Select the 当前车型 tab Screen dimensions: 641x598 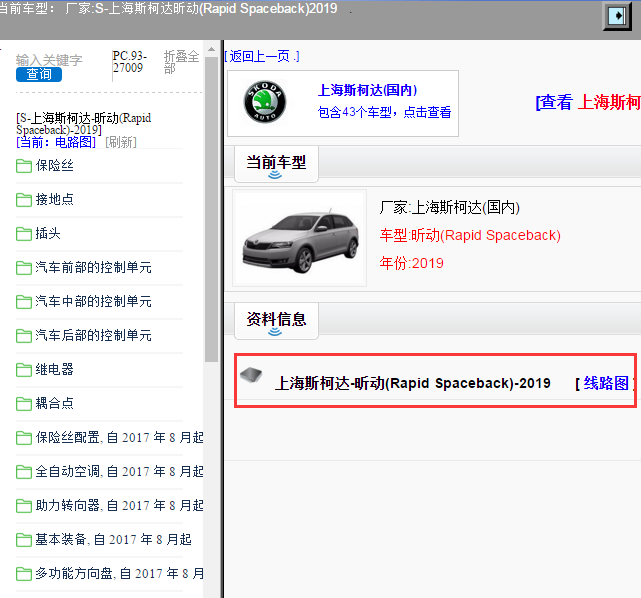point(276,164)
